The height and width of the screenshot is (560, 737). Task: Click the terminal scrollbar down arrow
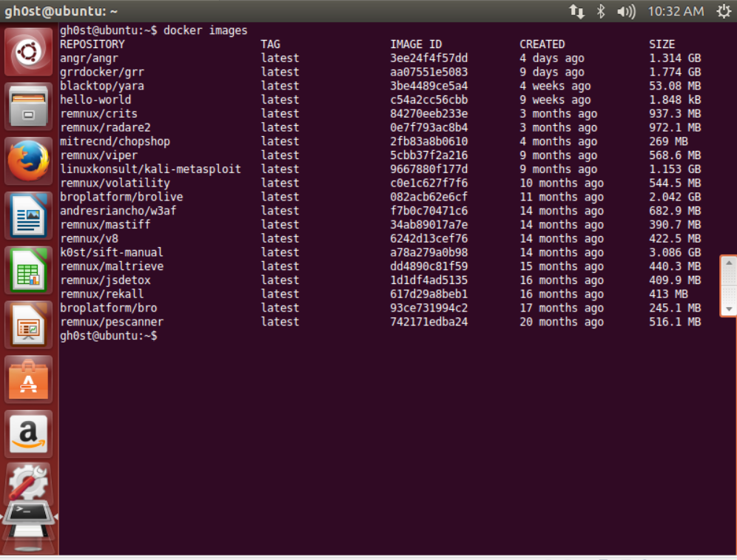(729, 309)
